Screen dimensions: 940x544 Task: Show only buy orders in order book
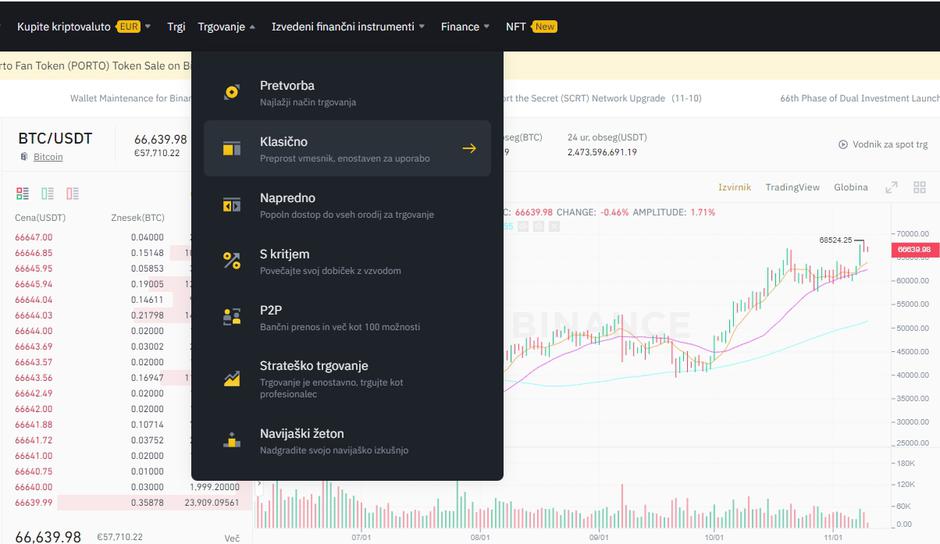(47, 193)
